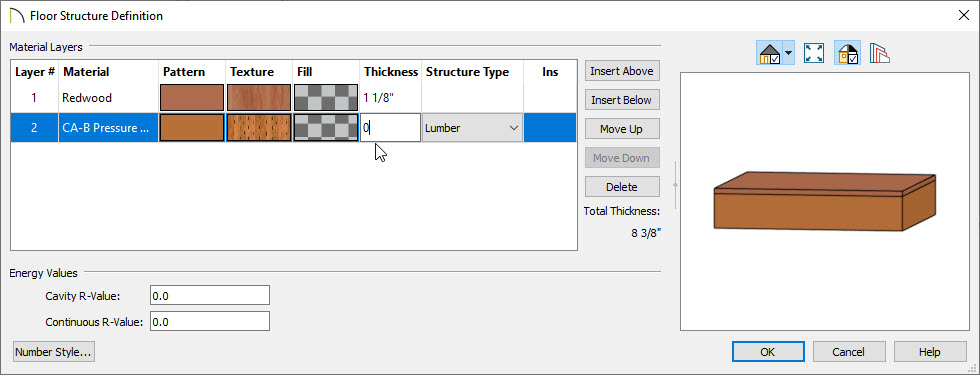The width and height of the screenshot is (980, 375).
Task: Click the Cancel button
Action: click(x=849, y=352)
